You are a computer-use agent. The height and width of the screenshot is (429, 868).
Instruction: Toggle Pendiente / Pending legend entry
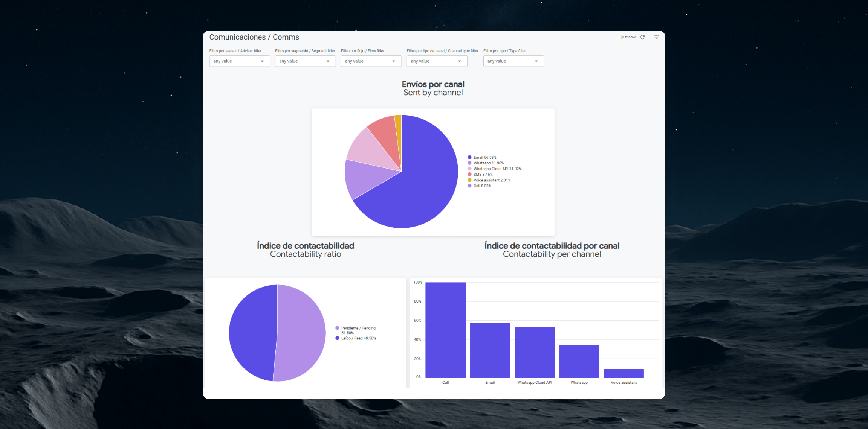coord(358,328)
